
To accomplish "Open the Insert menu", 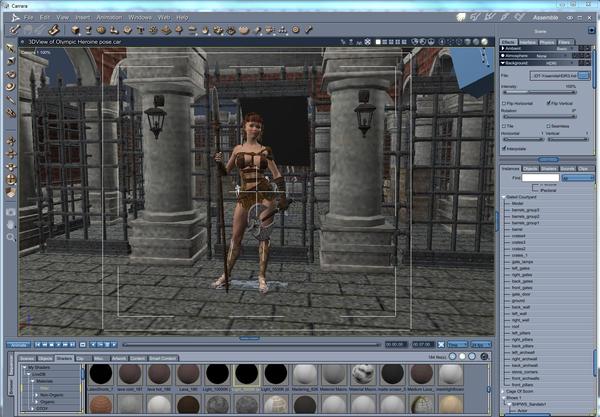I will point(82,18).
